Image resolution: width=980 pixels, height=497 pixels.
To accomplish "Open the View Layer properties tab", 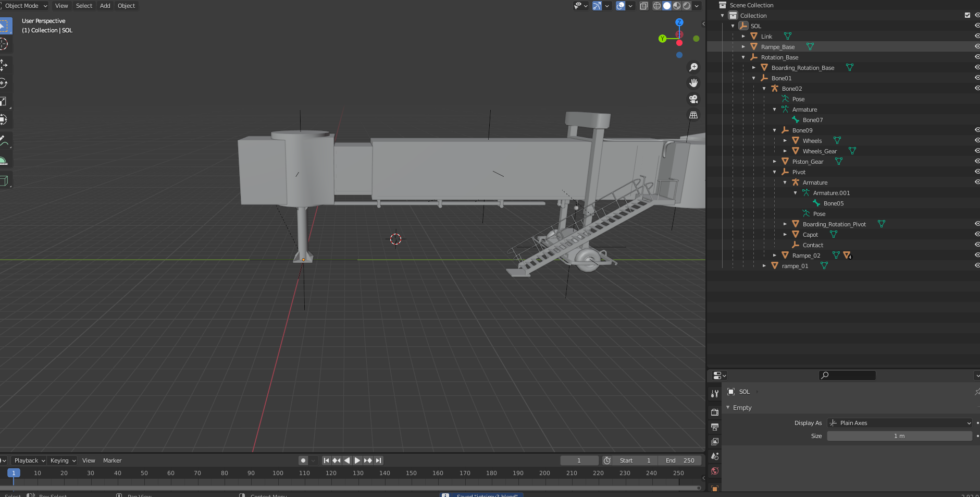I will pos(715,441).
